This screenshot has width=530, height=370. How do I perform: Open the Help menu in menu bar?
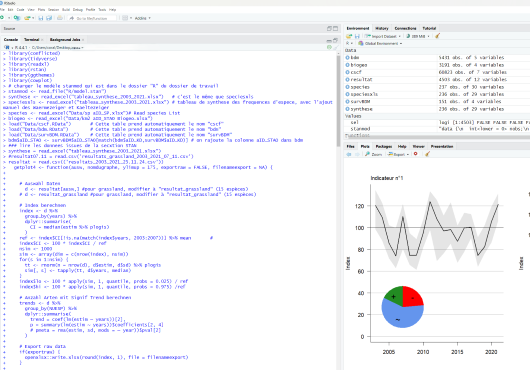pyautogui.click(x=113, y=9)
